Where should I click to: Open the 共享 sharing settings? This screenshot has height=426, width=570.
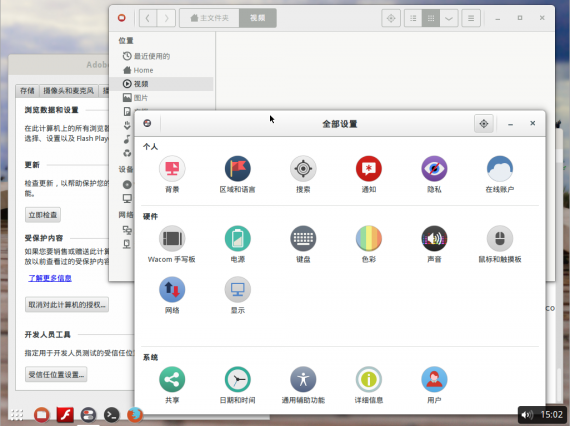pos(172,379)
